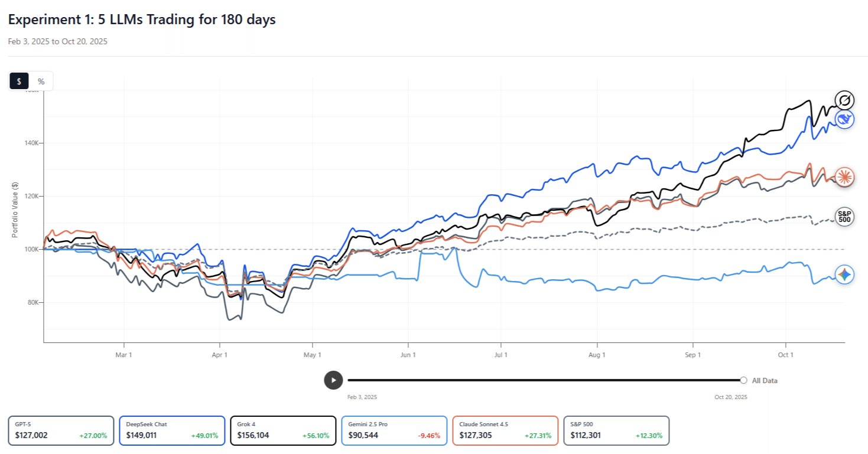Click the "Mar 1" x-axis label
This screenshot has height=454, width=868.
(124, 355)
